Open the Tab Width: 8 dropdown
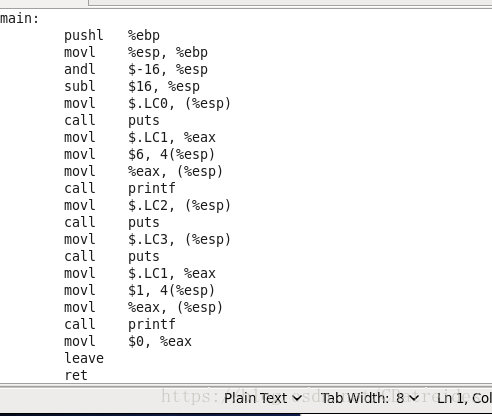Screen dimensions: 492x416 [370, 398]
